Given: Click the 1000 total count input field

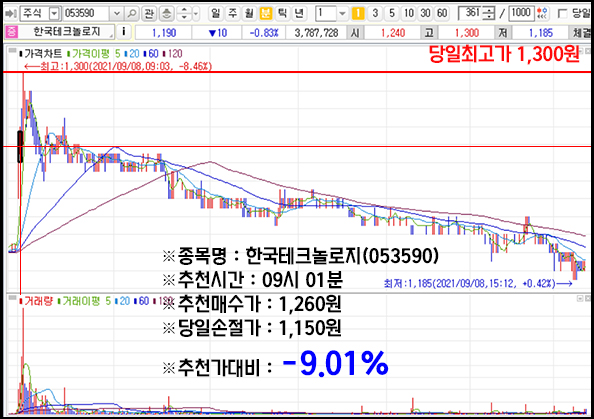Looking at the screenshot, I should [521, 14].
